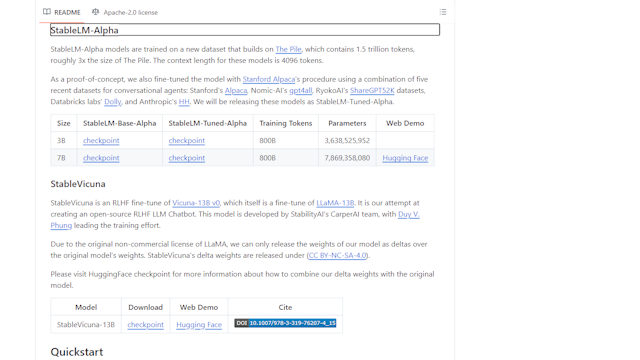Open the Apache-2.0 license tab
Viewport: 640px width, 360px height.
pyautogui.click(x=125, y=12)
